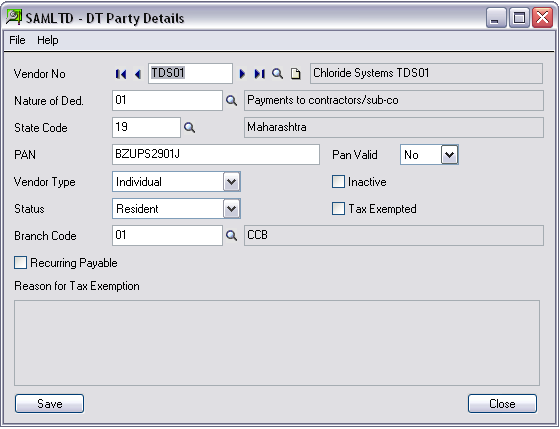
Task: Expand the Pan Valid dropdown
Action: pos(450,155)
